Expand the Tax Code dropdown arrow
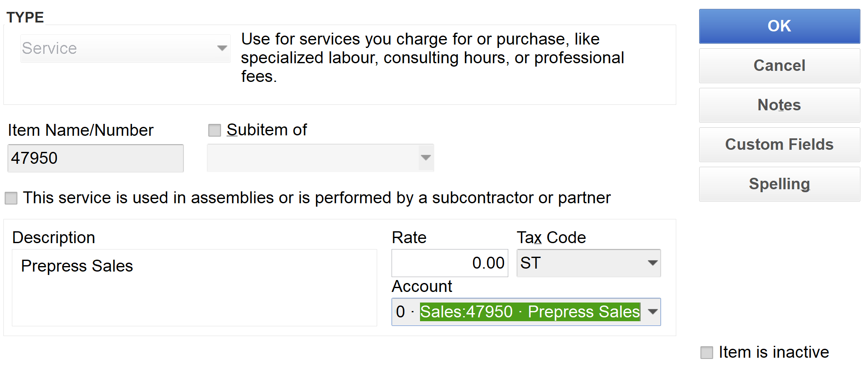Viewport: 868px width, 370px height. pos(652,263)
